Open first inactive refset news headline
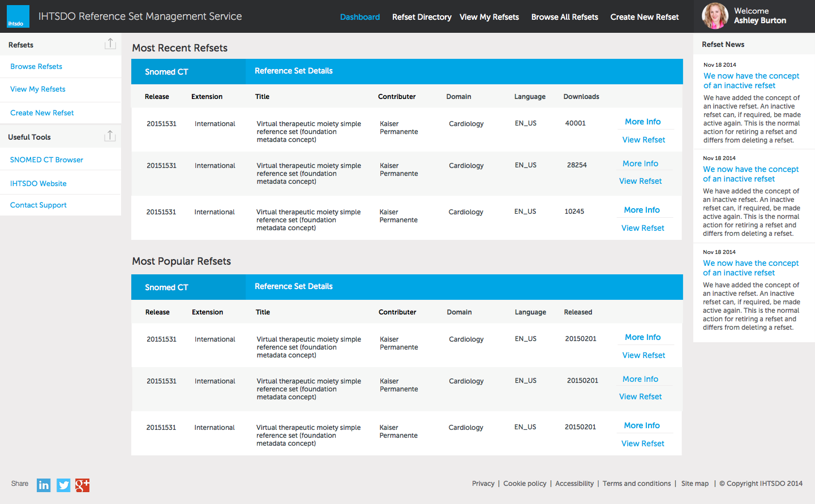The width and height of the screenshot is (815, 504). click(x=751, y=80)
